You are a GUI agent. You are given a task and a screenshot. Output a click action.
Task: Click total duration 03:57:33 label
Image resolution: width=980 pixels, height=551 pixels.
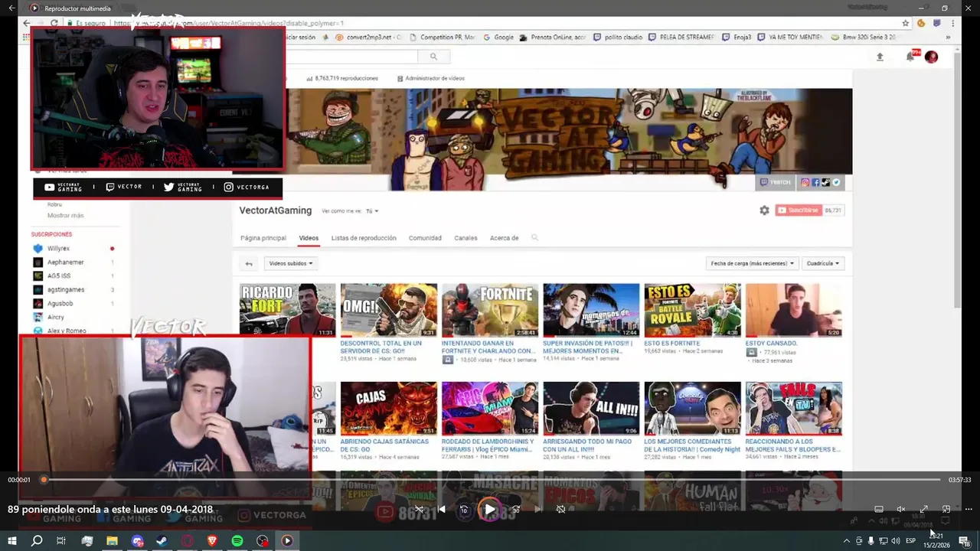click(x=959, y=480)
